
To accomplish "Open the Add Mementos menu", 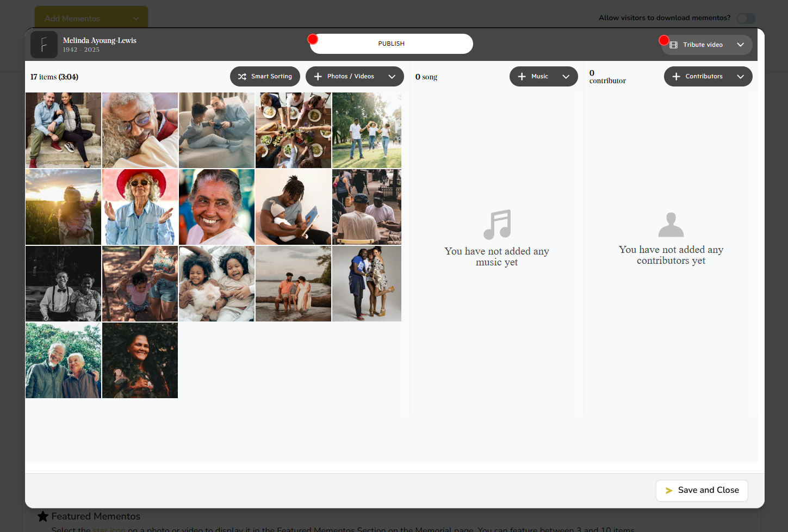I will point(91,18).
